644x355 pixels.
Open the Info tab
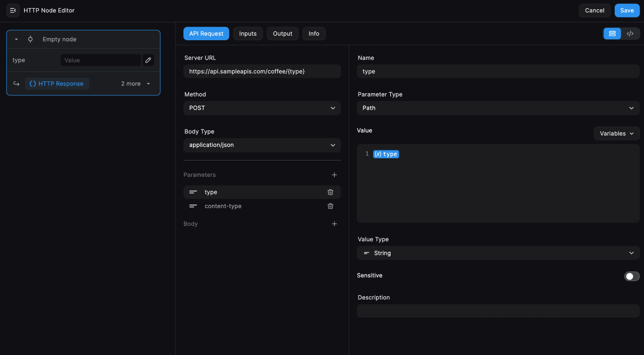click(x=314, y=34)
